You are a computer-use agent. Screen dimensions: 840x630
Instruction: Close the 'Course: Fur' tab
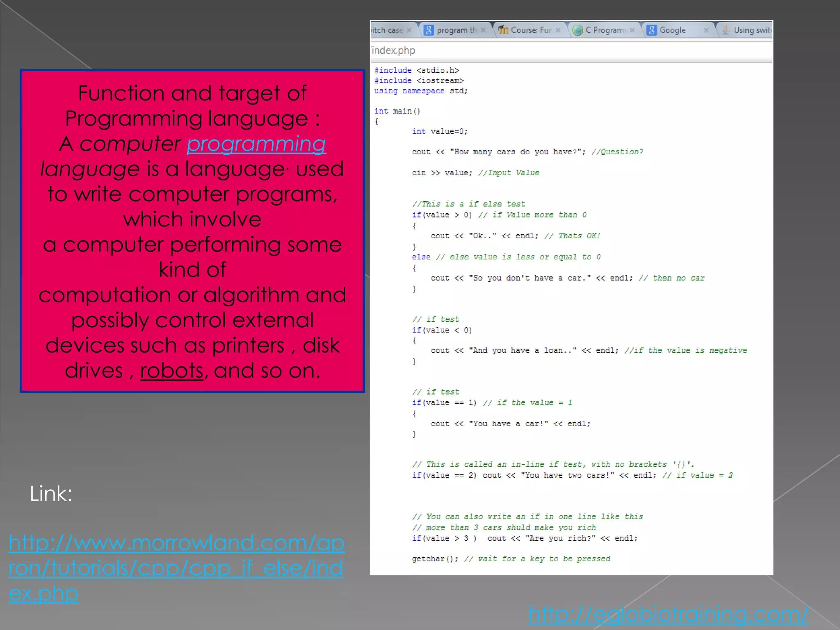click(x=558, y=30)
